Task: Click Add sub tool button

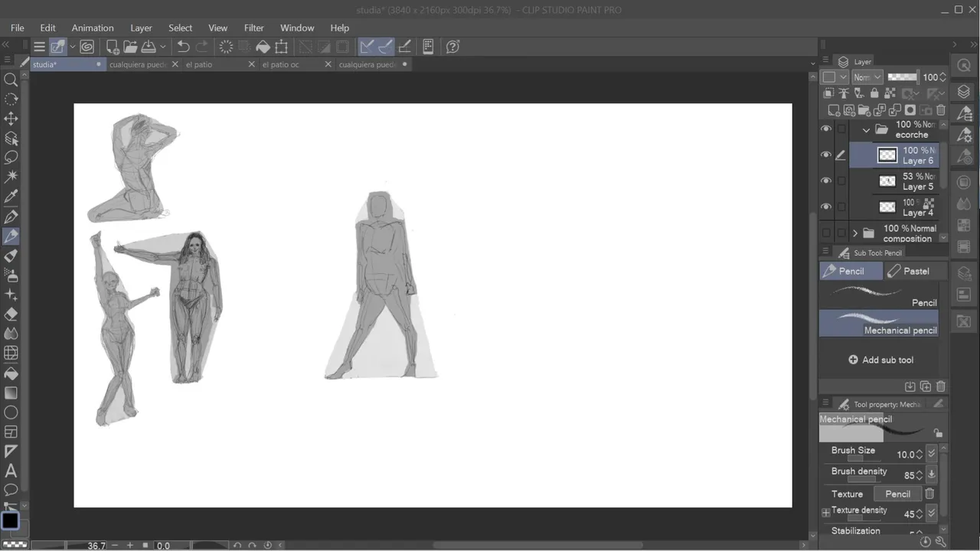Action: 881,360
